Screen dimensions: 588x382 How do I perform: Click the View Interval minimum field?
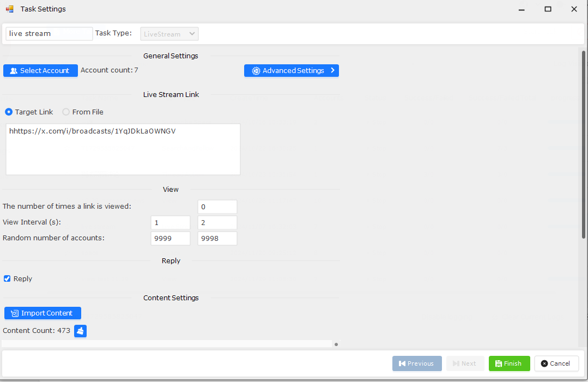(x=170, y=223)
